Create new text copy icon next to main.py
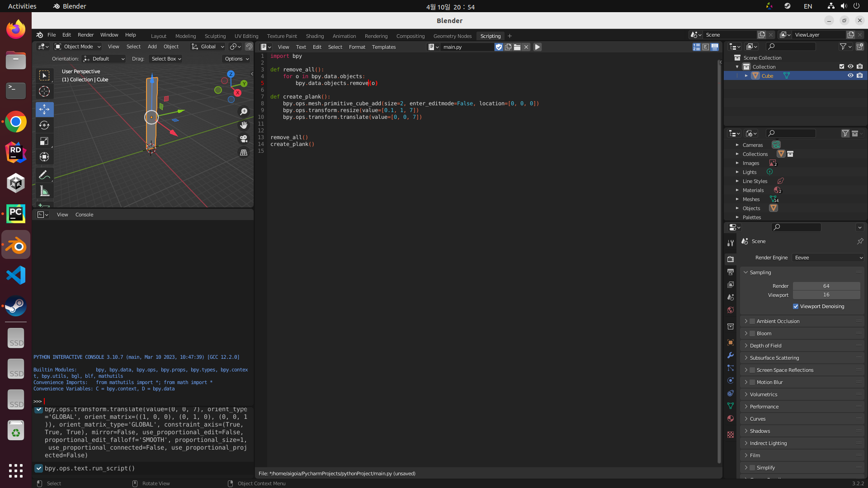 point(508,47)
